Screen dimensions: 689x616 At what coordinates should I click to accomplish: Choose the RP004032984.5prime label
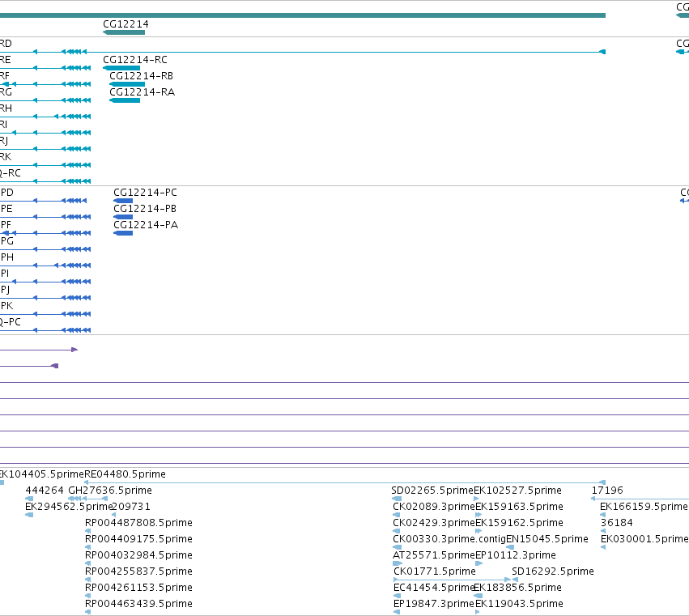[138, 555]
